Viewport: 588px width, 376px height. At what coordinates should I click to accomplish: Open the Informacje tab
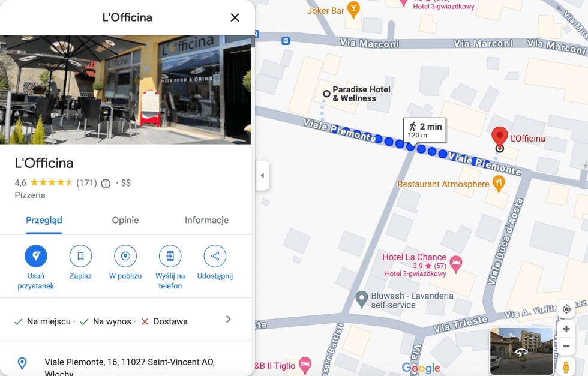[206, 221]
